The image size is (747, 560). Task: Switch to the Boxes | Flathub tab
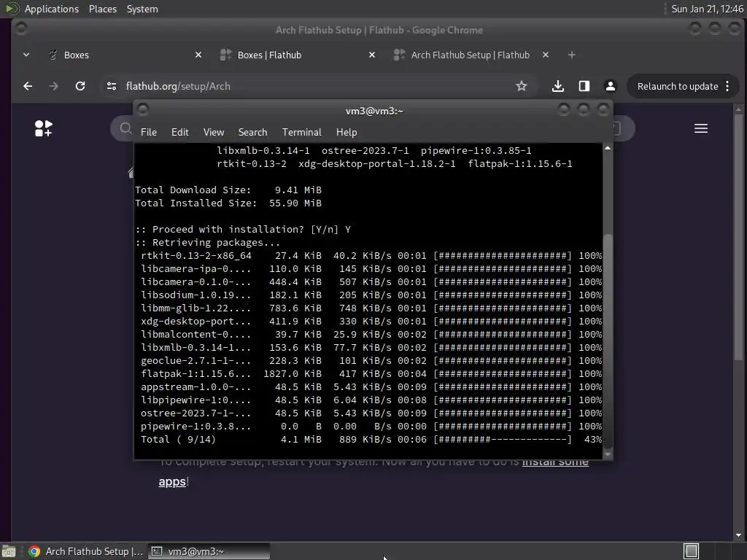[299, 55]
